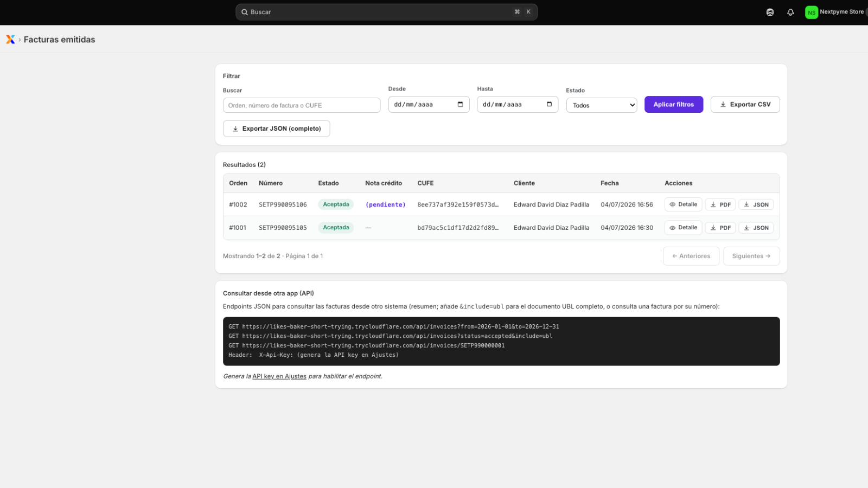Click the Aceptada status badge for #1002
The height and width of the screenshot is (488, 868).
click(336, 204)
